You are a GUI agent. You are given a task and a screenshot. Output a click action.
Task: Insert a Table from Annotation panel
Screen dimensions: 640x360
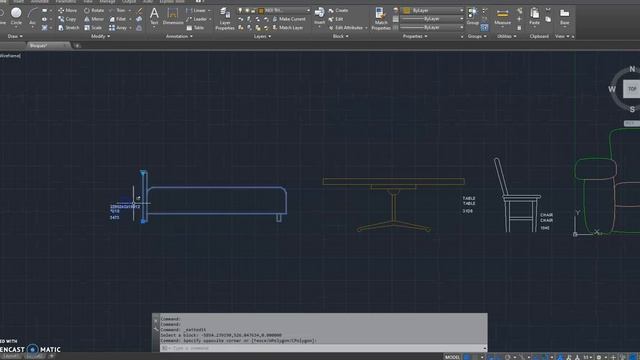(x=196, y=28)
